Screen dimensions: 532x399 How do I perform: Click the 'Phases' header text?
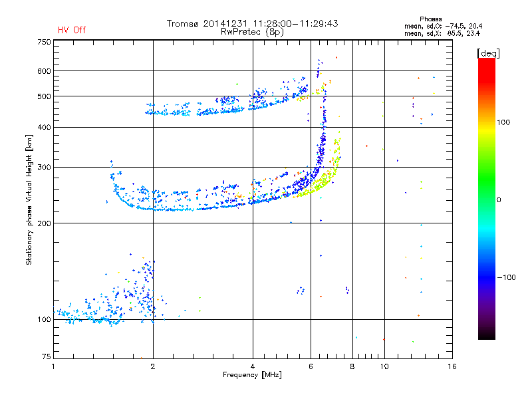(x=430, y=19)
